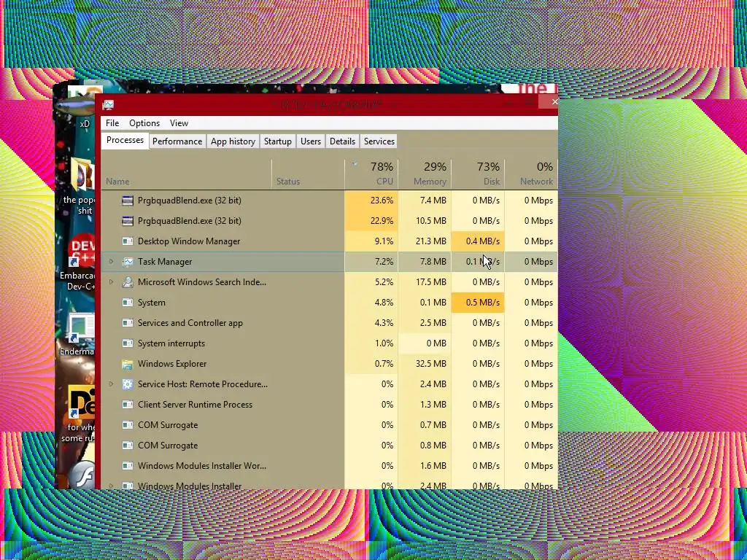
Task: Sort processes by Network column header
Action: coord(531,174)
